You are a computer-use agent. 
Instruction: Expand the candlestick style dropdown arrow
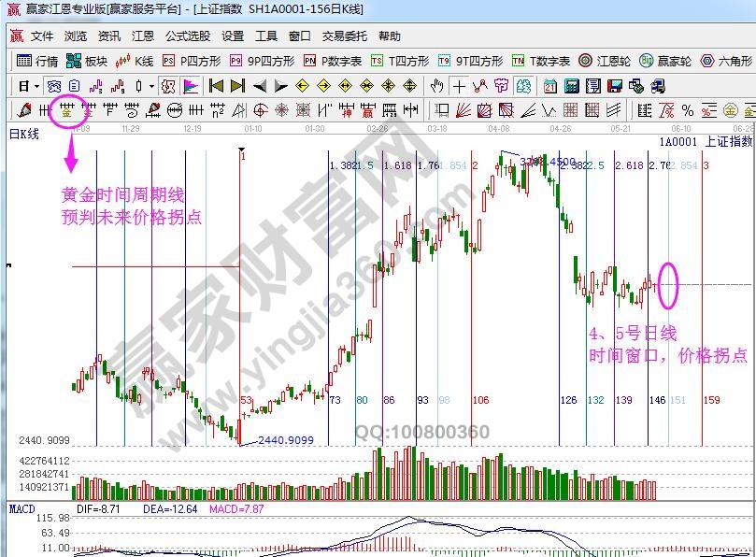(152, 86)
